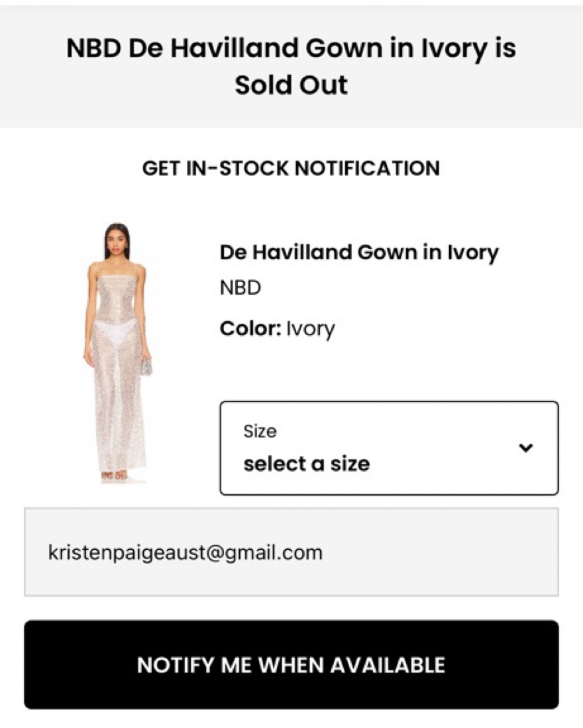Open the NBD brand name link

pos(240,288)
